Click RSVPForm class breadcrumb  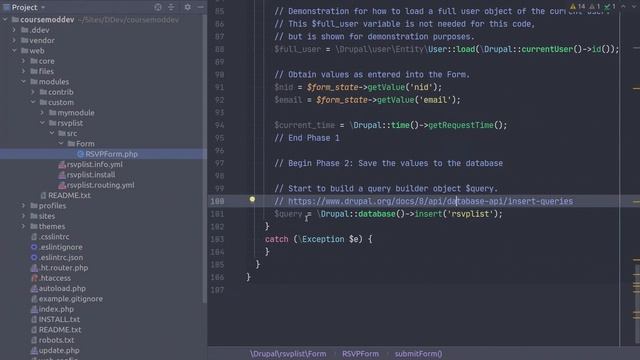tap(360, 354)
